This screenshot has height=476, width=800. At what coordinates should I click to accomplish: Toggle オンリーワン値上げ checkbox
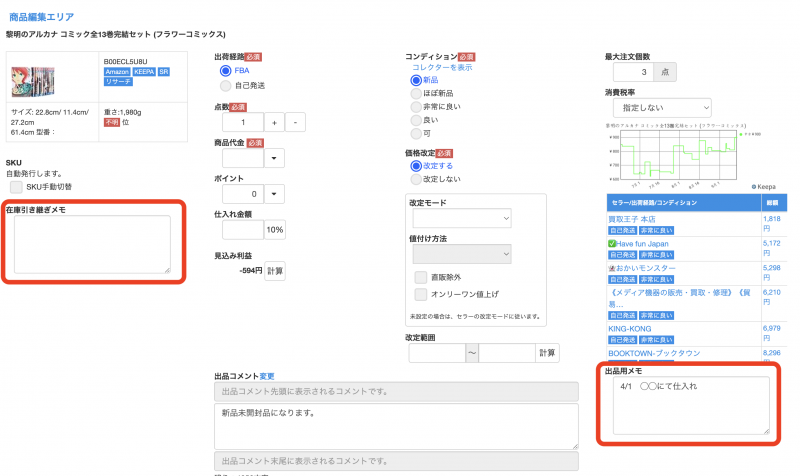421,294
